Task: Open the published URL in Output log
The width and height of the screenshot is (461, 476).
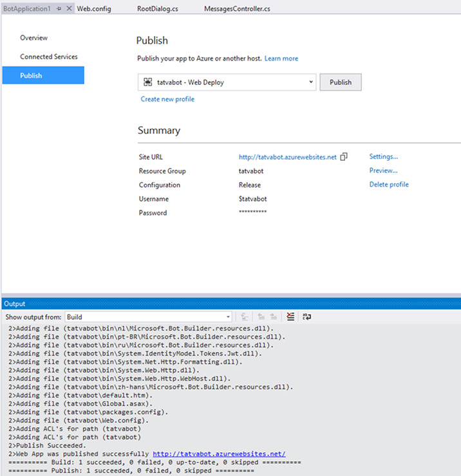Action: (x=219, y=453)
